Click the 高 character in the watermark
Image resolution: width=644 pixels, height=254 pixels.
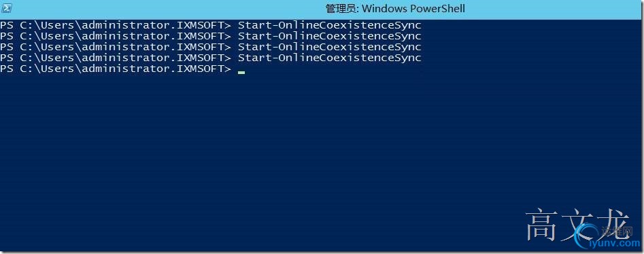click(x=541, y=225)
